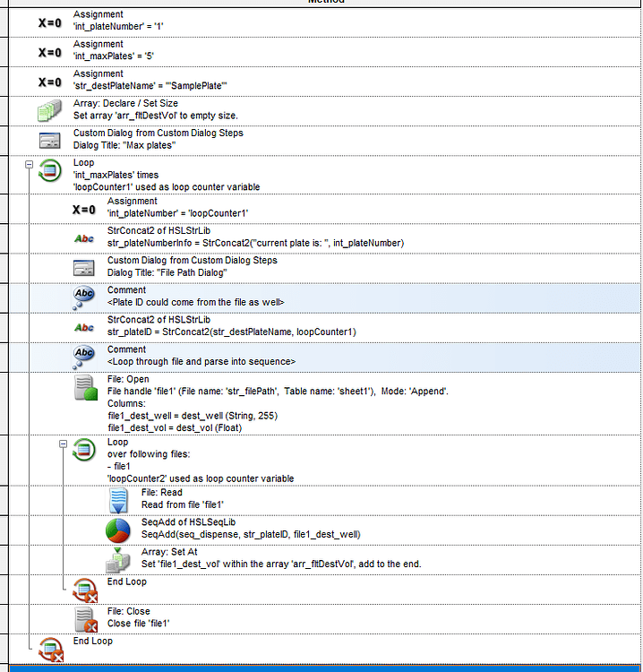Select the File Close step icon
Image resolution: width=643 pixels, height=672 pixels.
click(x=86, y=620)
